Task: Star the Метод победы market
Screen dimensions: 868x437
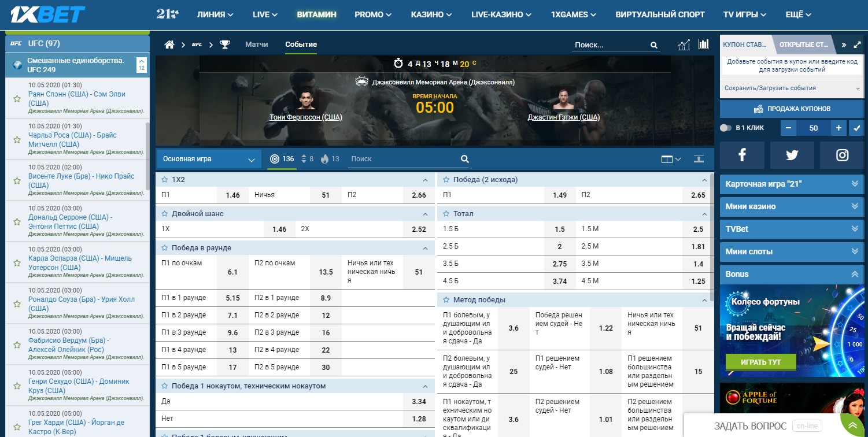Action: 446,300
